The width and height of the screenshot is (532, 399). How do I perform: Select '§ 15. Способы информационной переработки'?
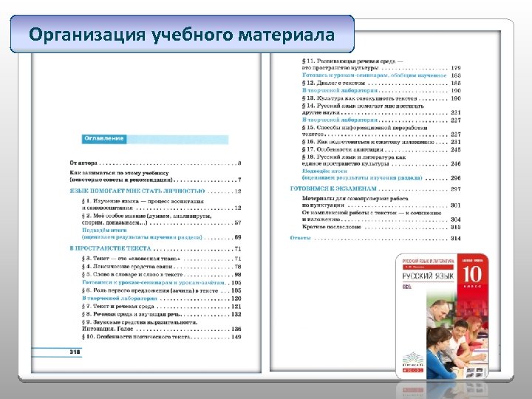tap(381, 131)
